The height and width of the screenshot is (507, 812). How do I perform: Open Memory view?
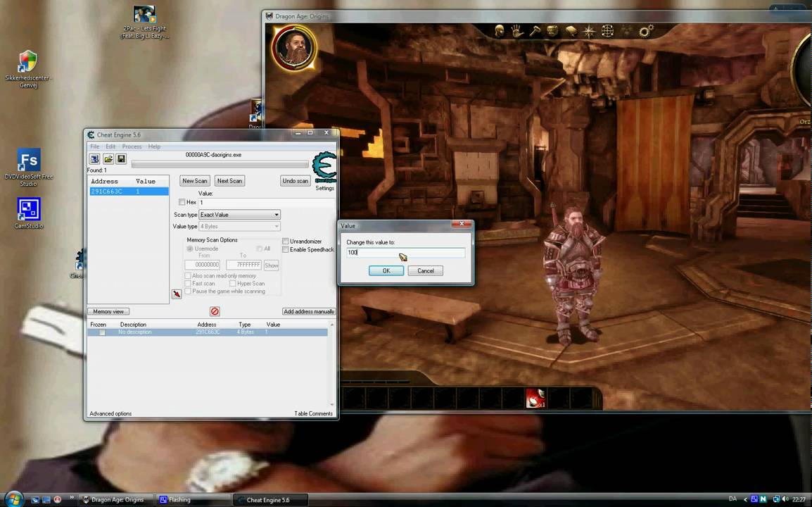coord(109,311)
